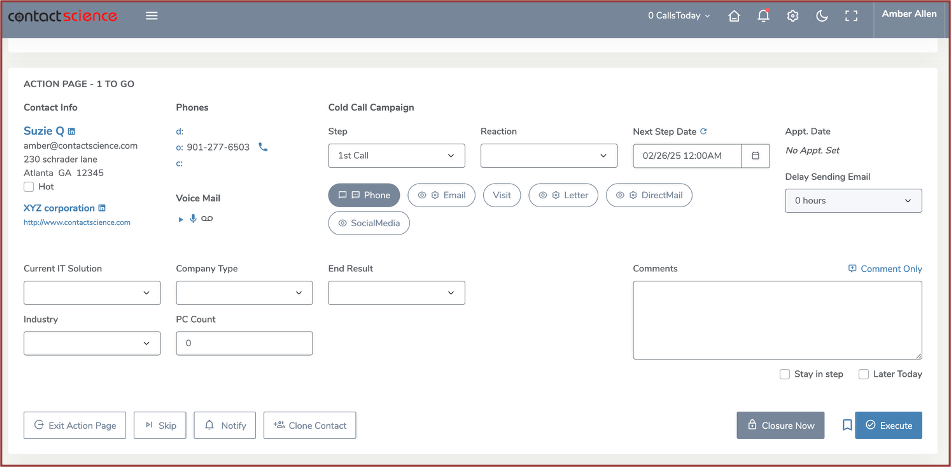Viewport: 952px width, 468px height.
Task: Click the email amber@contactscience.com
Action: click(x=81, y=146)
